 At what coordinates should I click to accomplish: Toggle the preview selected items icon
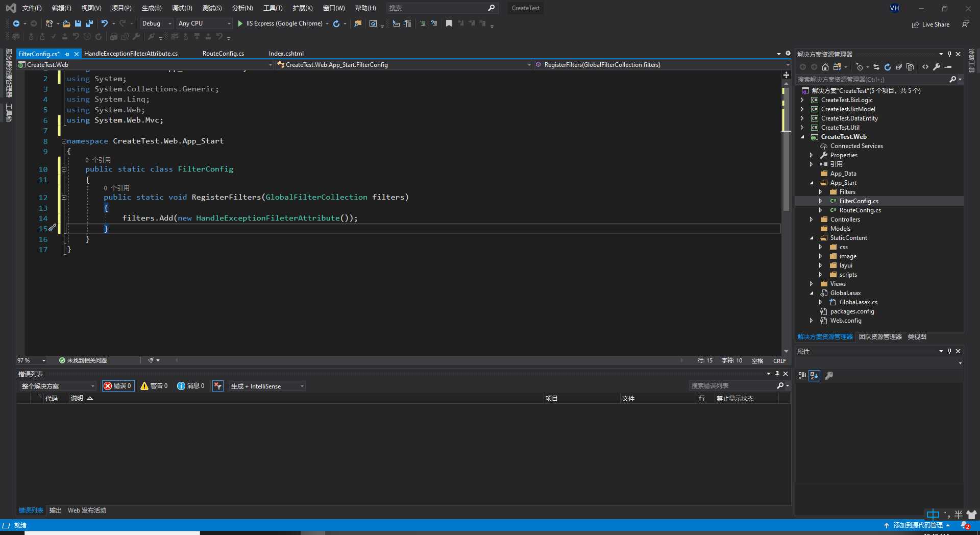pyautogui.click(x=948, y=67)
